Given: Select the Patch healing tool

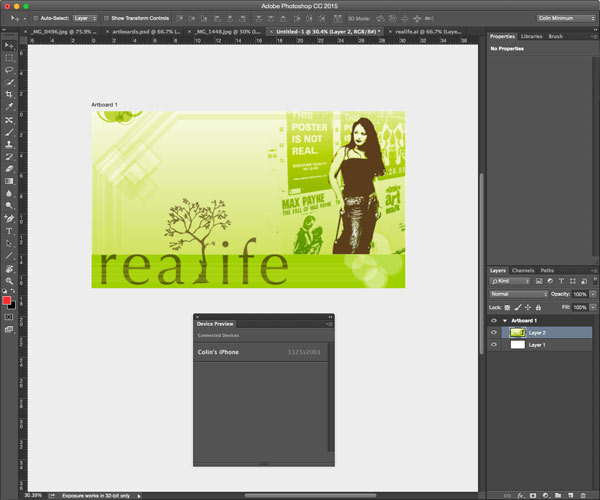Looking at the screenshot, I should point(9,120).
